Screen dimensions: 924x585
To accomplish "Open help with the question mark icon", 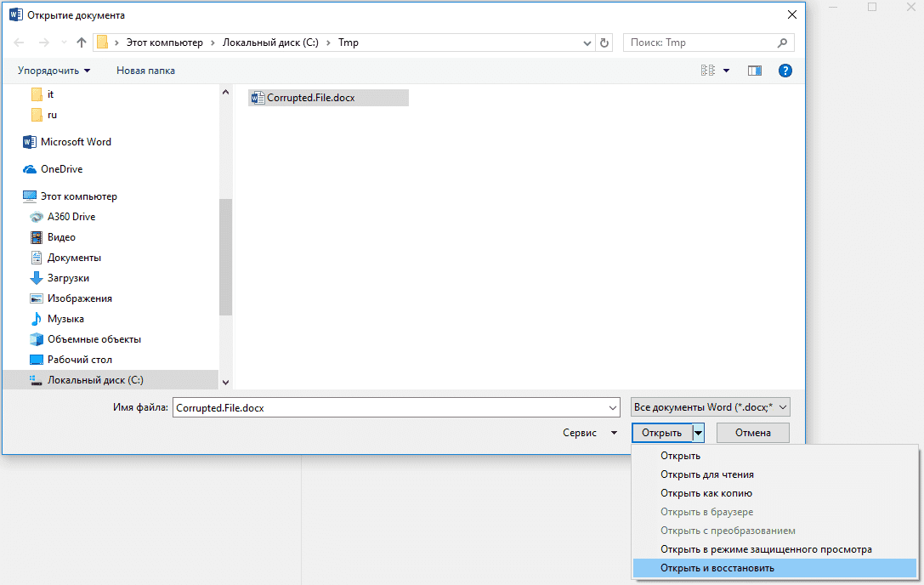I will point(785,71).
